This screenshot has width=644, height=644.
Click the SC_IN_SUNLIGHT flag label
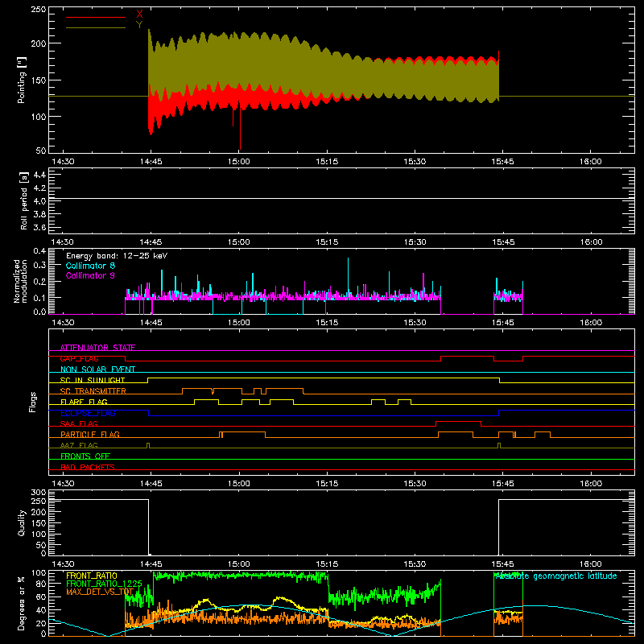click(93, 380)
